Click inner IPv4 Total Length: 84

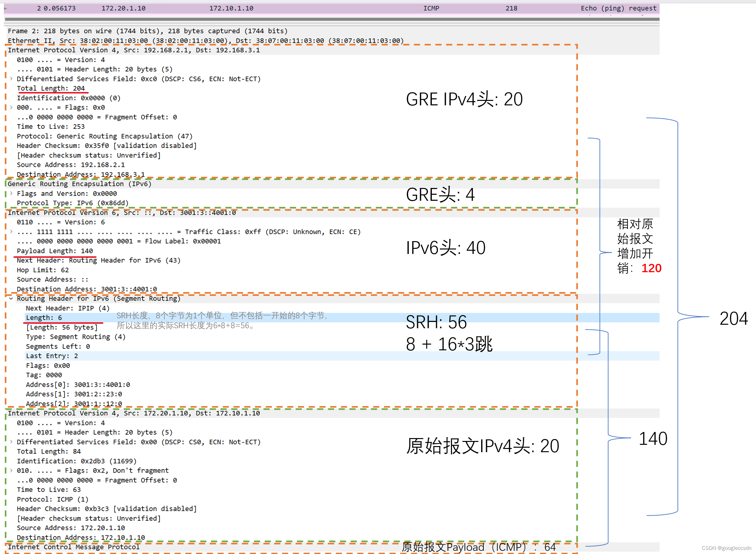(49, 452)
